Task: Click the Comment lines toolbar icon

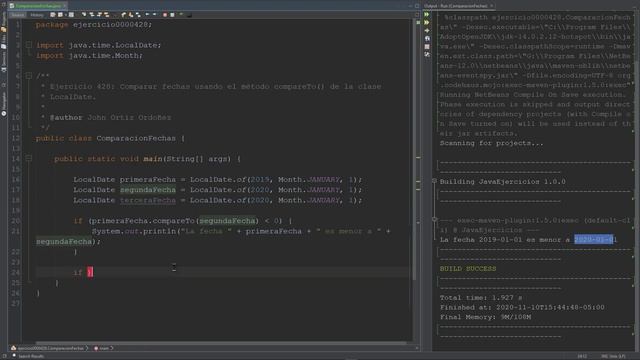Action: (181, 15)
